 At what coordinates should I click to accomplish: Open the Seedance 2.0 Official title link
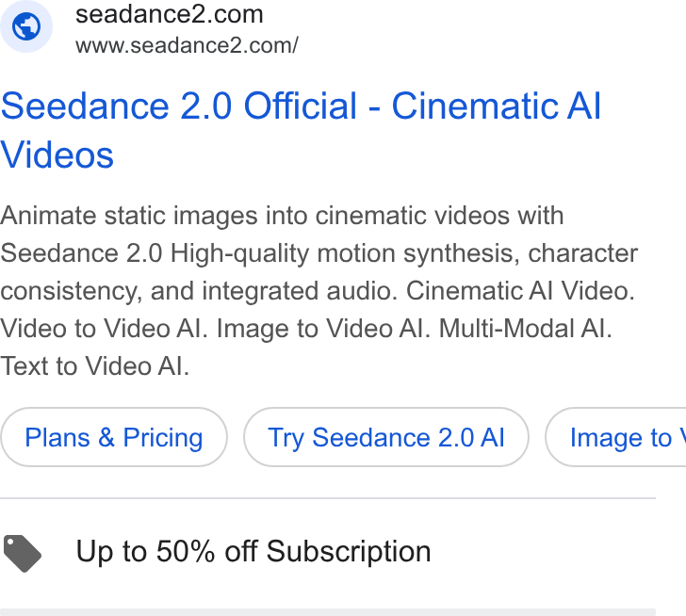(x=301, y=130)
